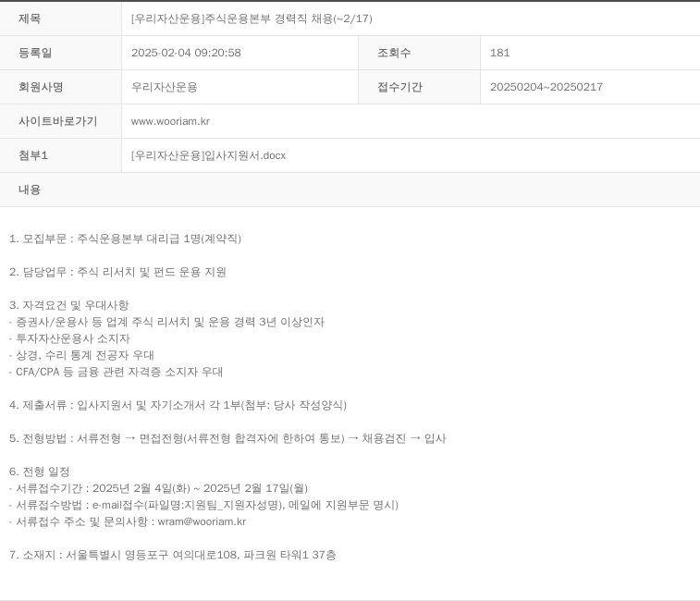Click line 1. 모집부문 주식운용본부 대리급 1명

[x=125, y=239]
